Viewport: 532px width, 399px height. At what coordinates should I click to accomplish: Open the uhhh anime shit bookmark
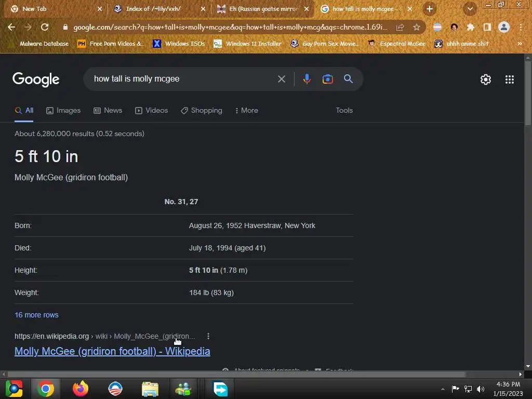coord(461,44)
